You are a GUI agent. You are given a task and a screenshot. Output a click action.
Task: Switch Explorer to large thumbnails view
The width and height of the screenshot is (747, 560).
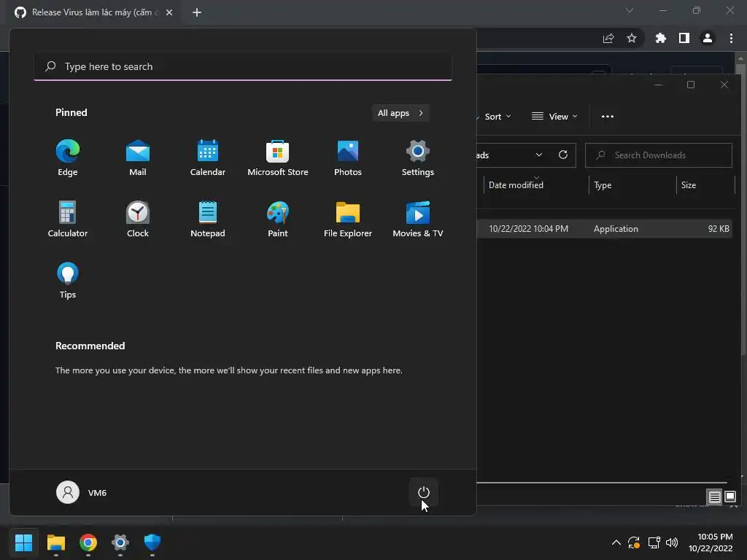pos(730,497)
